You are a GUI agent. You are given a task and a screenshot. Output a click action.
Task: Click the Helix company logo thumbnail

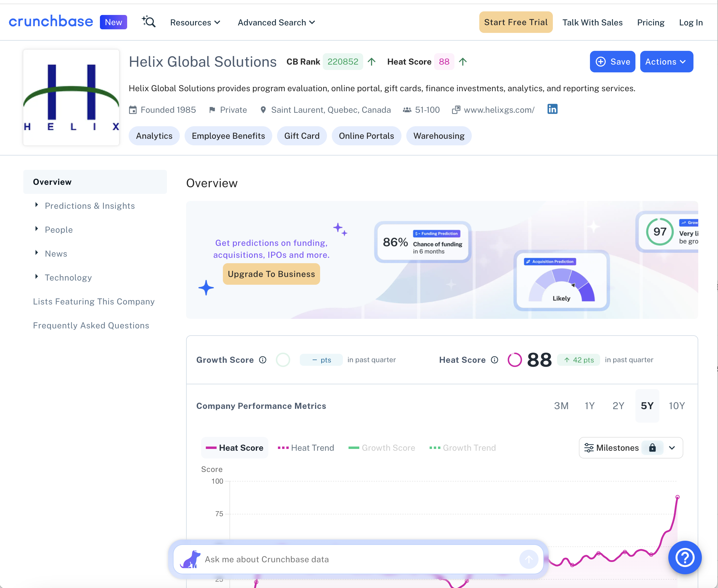71,98
